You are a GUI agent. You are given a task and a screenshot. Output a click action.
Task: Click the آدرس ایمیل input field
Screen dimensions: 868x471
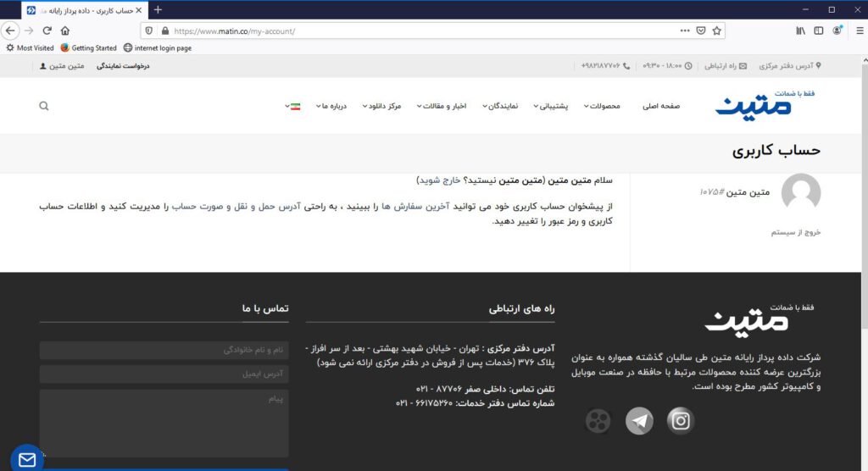point(164,374)
